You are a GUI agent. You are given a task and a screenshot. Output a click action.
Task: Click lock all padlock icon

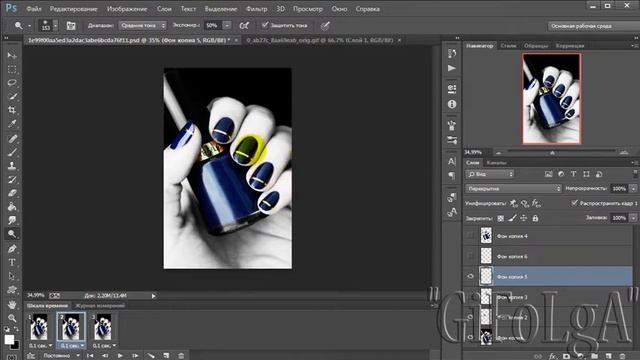535,218
